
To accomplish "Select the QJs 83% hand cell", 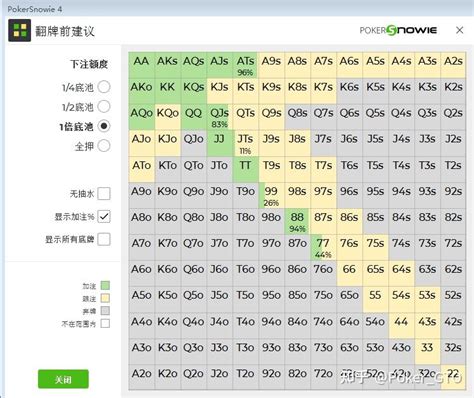I will [x=220, y=117].
